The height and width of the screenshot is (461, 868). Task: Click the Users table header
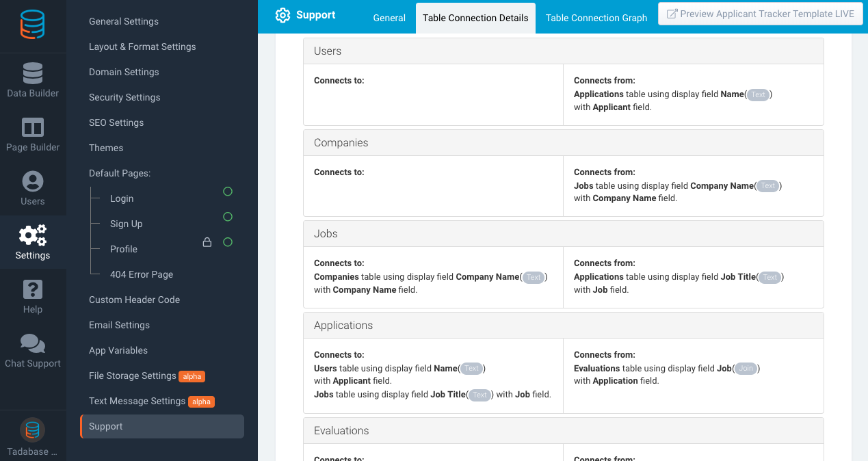(x=563, y=51)
